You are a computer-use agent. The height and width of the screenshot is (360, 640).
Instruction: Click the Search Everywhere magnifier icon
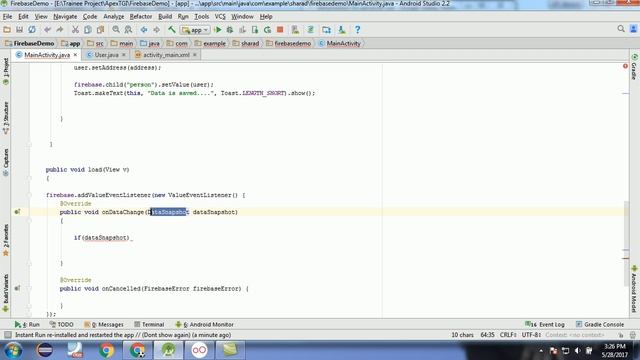point(621,29)
